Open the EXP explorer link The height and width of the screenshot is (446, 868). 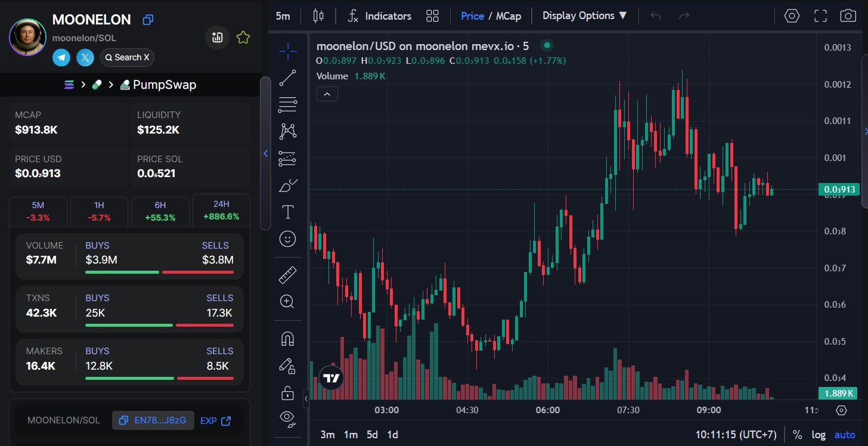[x=215, y=421]
